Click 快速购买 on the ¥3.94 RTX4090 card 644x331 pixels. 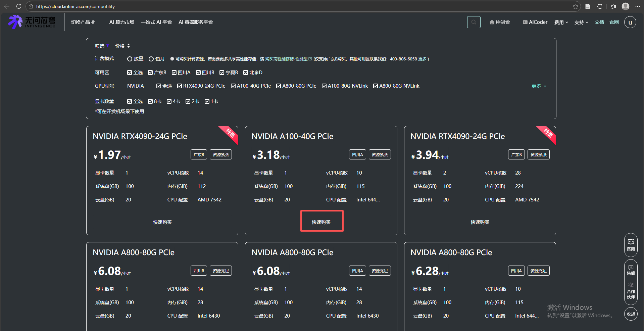click(480, 222)
